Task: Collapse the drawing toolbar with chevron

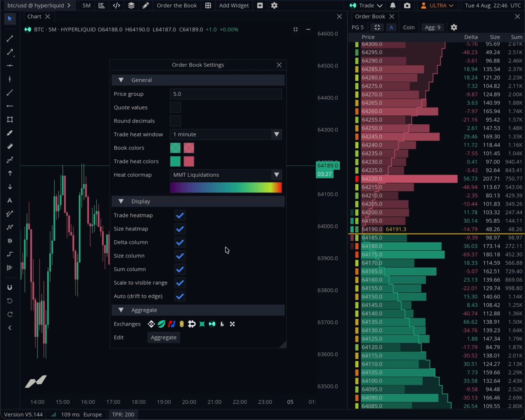Action: (x=10, y=328)
